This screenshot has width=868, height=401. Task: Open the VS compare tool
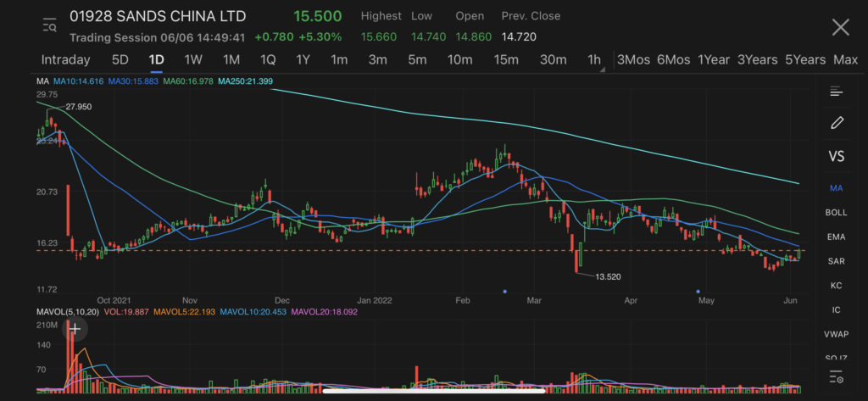(837, 157)
